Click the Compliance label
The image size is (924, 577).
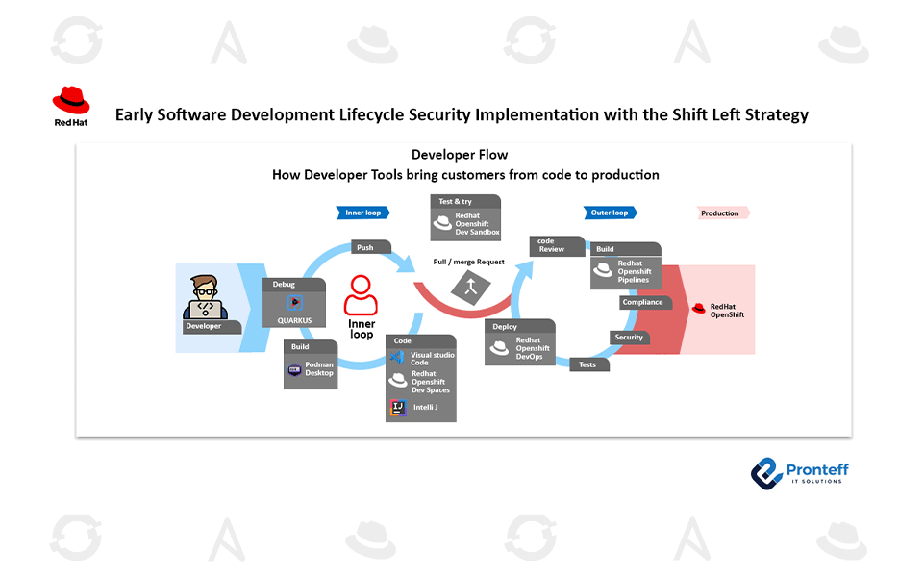[645, 302]
